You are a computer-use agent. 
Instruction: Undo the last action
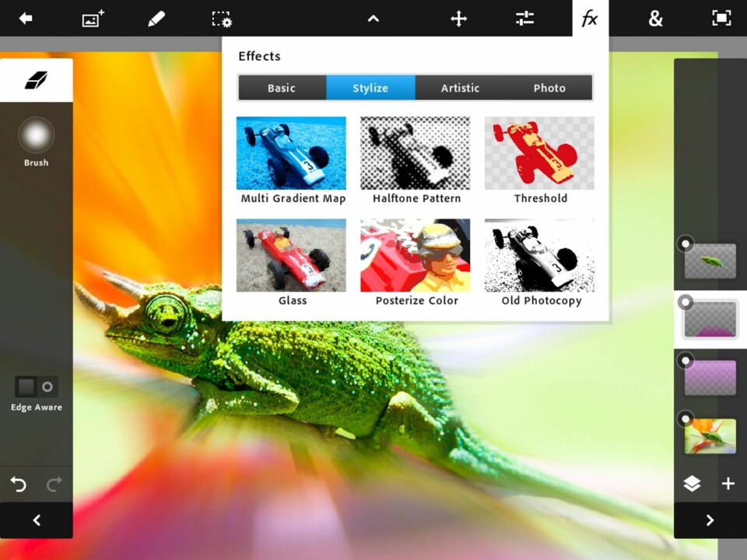18,485
